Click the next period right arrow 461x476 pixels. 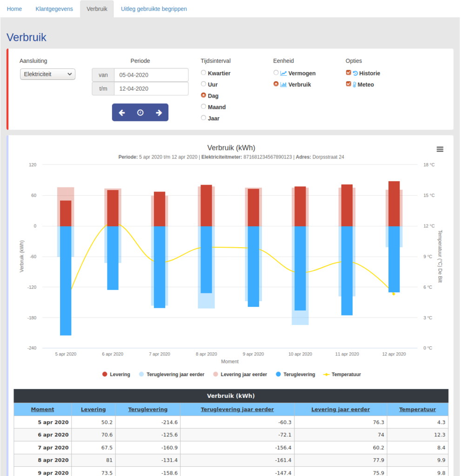(159, 112)
